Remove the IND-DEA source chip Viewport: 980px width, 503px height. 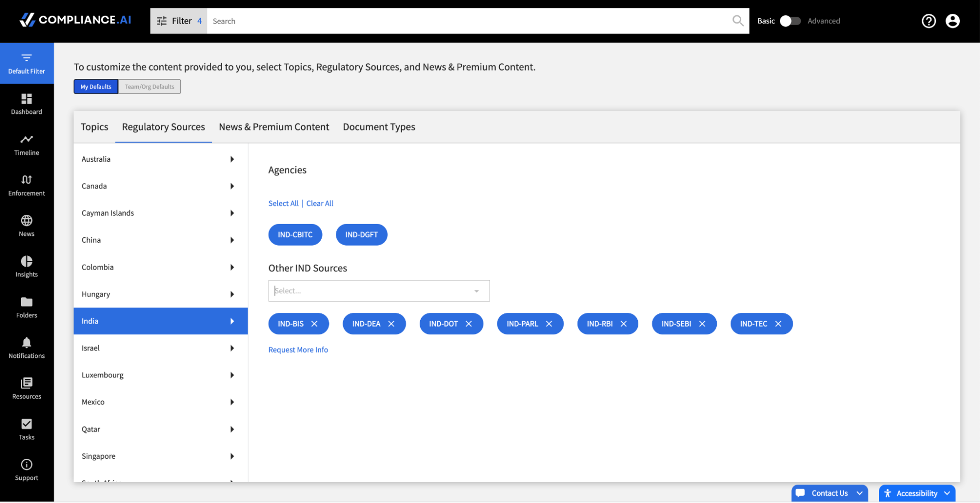tap(391, 324)
